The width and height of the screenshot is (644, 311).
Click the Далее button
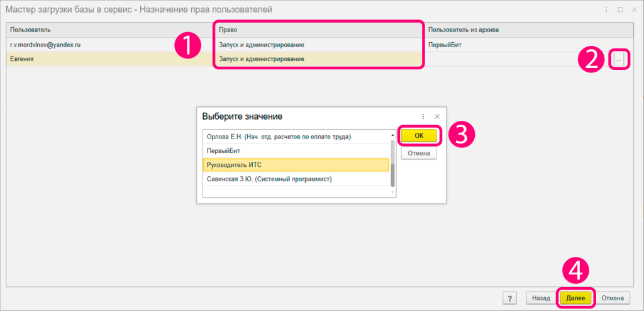[576, 297]
